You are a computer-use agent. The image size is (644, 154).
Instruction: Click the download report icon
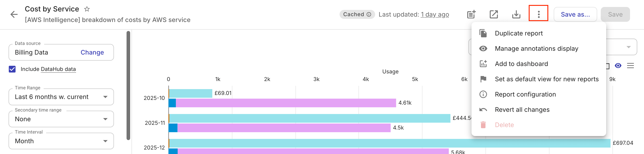(x=516, y=14)
